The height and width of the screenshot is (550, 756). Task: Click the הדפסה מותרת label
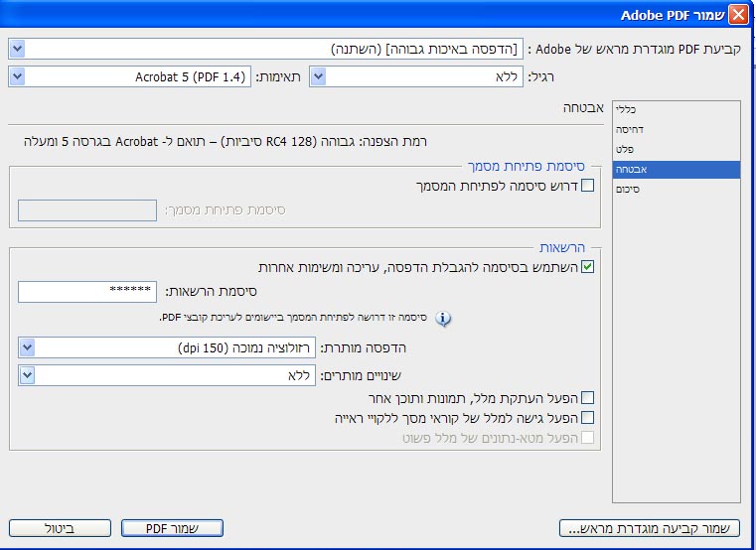(363, 348)
